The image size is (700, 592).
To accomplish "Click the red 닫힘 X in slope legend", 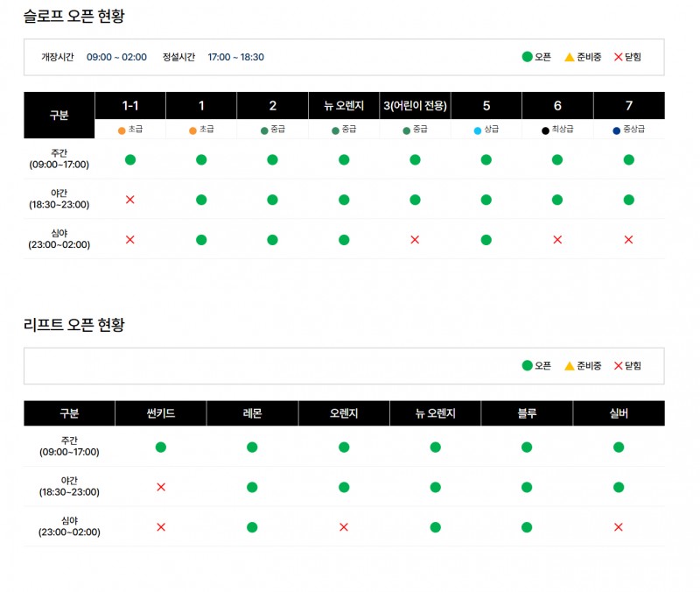I will click(619, 58).
